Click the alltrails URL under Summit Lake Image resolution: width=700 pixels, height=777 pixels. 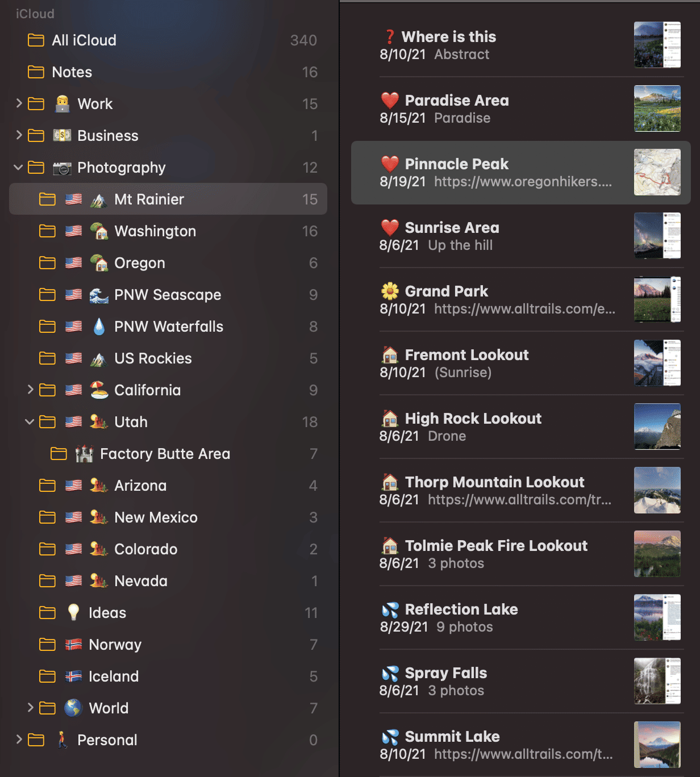[524, 754]
